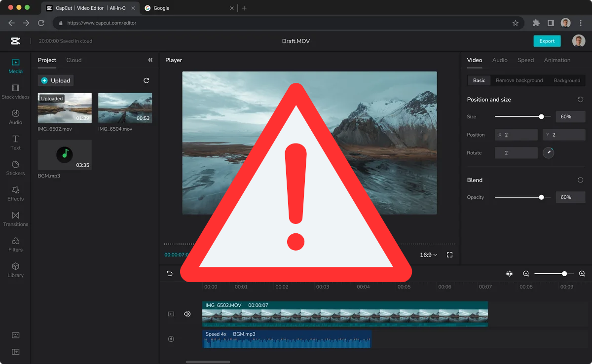Open the 16:9 aspect ratio dropdown
The image size is (592, 364).
[x=428, y=255]
